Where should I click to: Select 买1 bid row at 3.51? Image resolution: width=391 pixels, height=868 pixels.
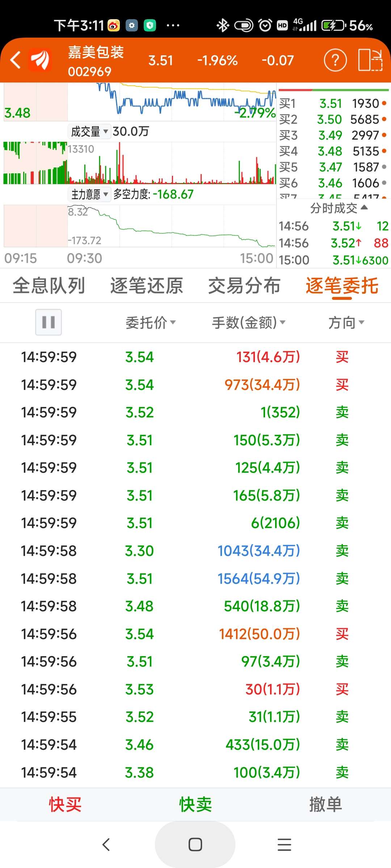333,103
